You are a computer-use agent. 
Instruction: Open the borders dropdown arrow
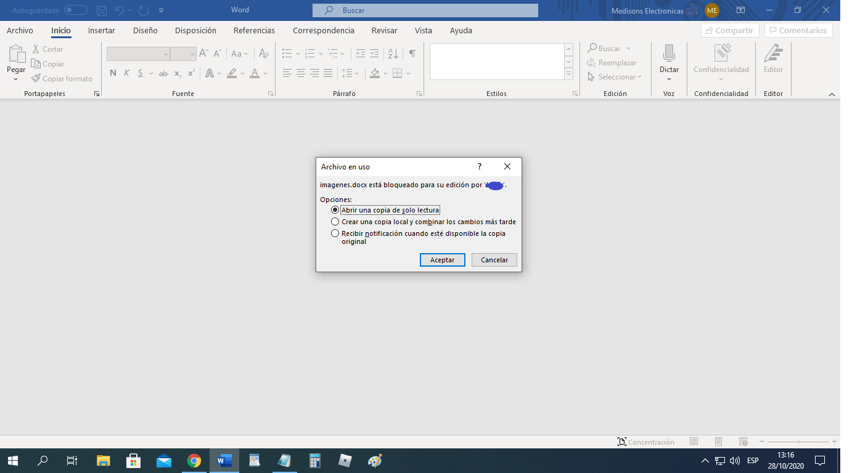(408, 73)
